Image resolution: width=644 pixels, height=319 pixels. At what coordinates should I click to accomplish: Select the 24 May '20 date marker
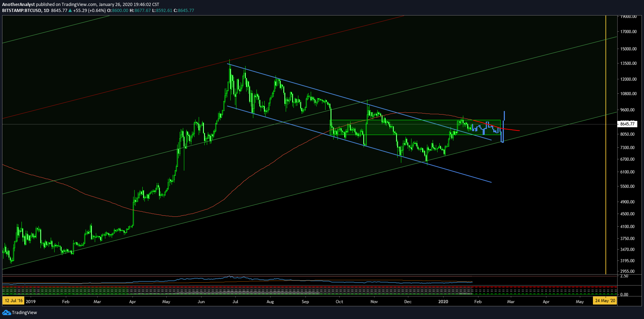coord(605,301)
